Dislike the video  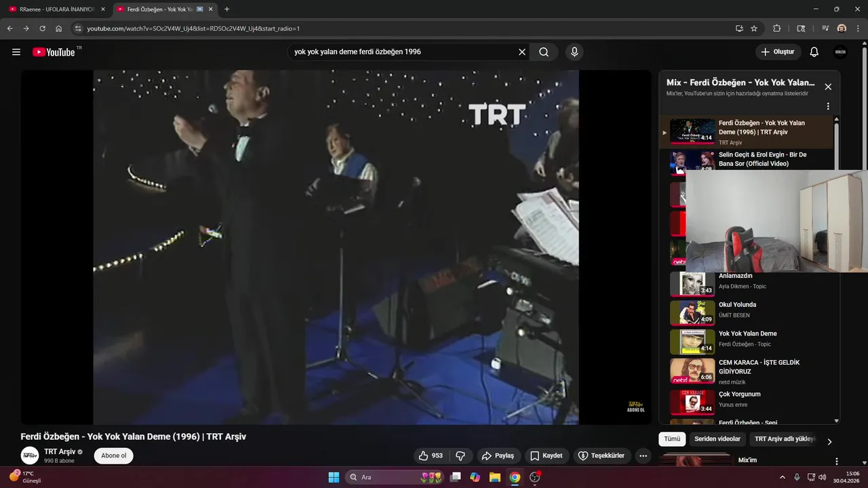point(460,455)
